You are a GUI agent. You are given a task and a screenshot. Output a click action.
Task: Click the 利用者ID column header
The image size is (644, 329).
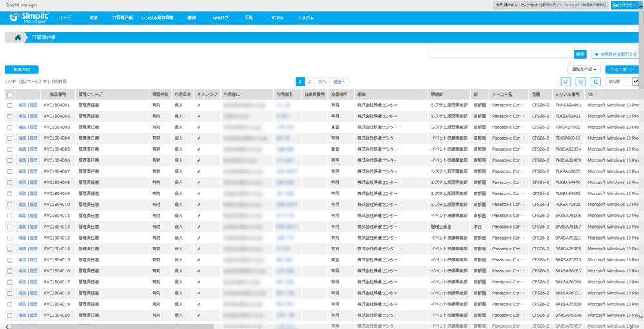(x=247, y=95)
